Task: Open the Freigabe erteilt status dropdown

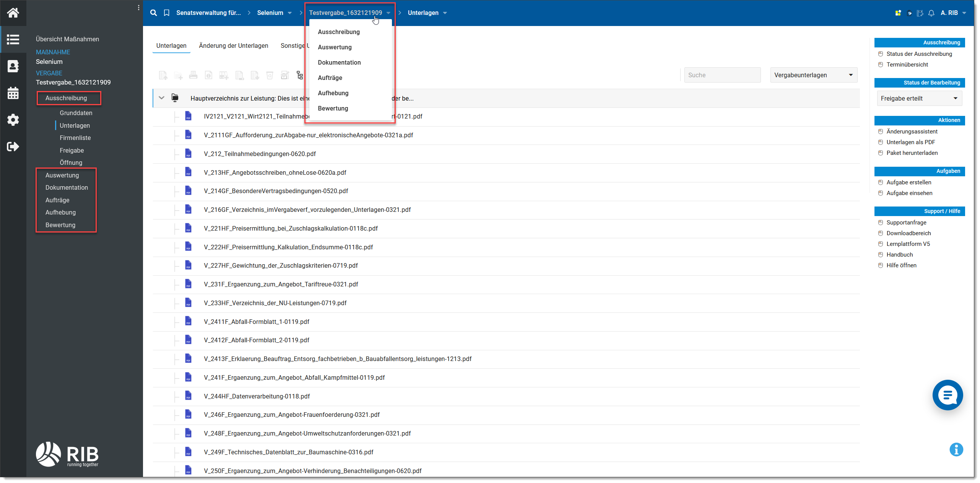Action: [919, 98]
